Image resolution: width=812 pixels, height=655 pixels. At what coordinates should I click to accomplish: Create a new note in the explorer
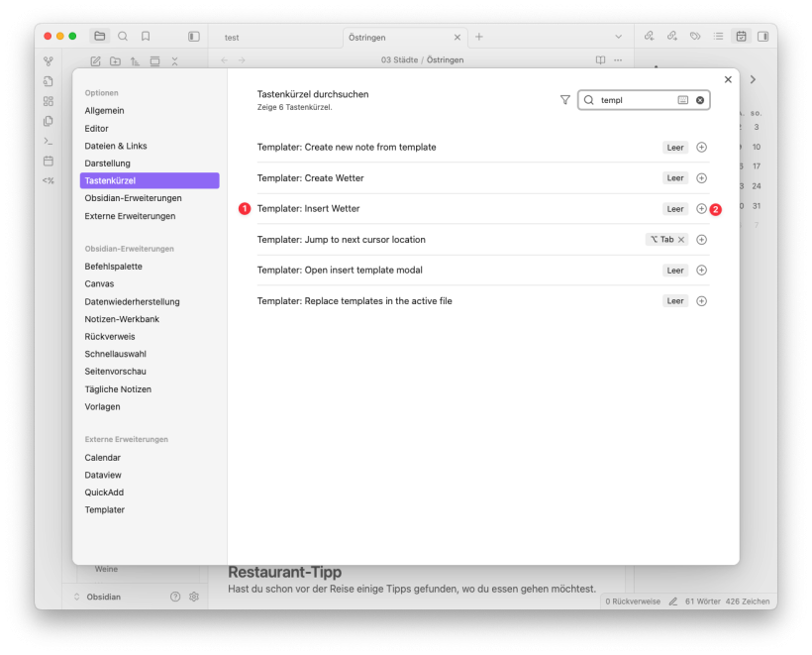coord(95,61)
